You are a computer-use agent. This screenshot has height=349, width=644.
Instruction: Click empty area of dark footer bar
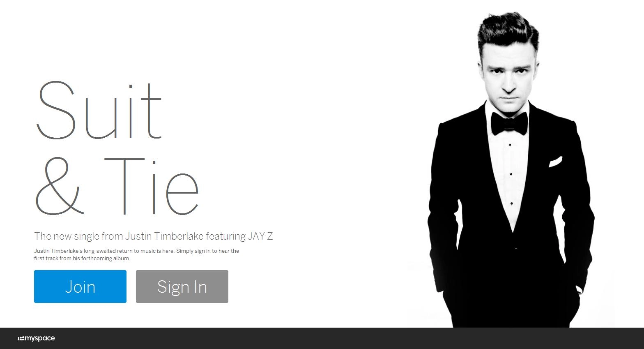point(329,338)
